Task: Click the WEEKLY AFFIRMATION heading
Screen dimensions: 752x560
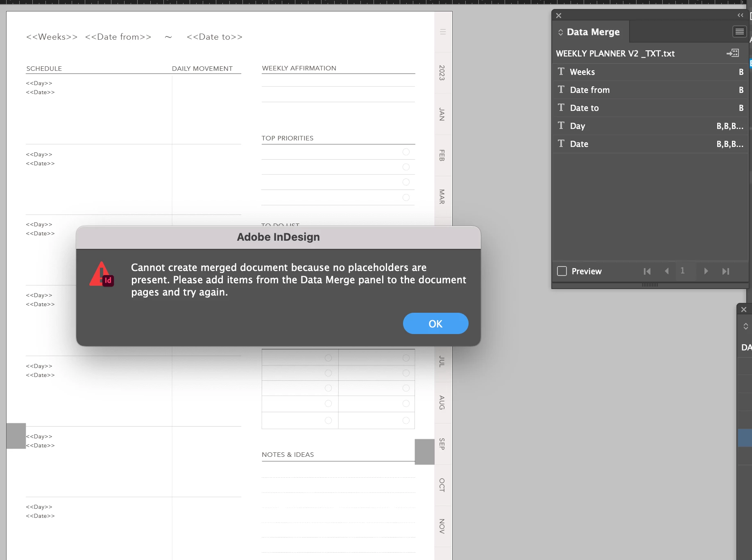Action: click(x=299, y=68)
